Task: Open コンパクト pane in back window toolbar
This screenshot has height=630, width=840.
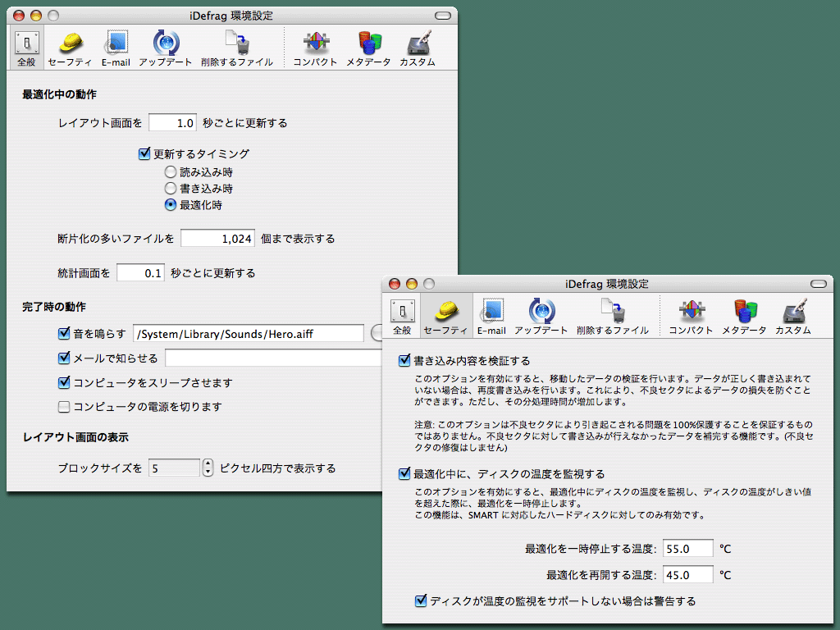Action: click(315, 48)
